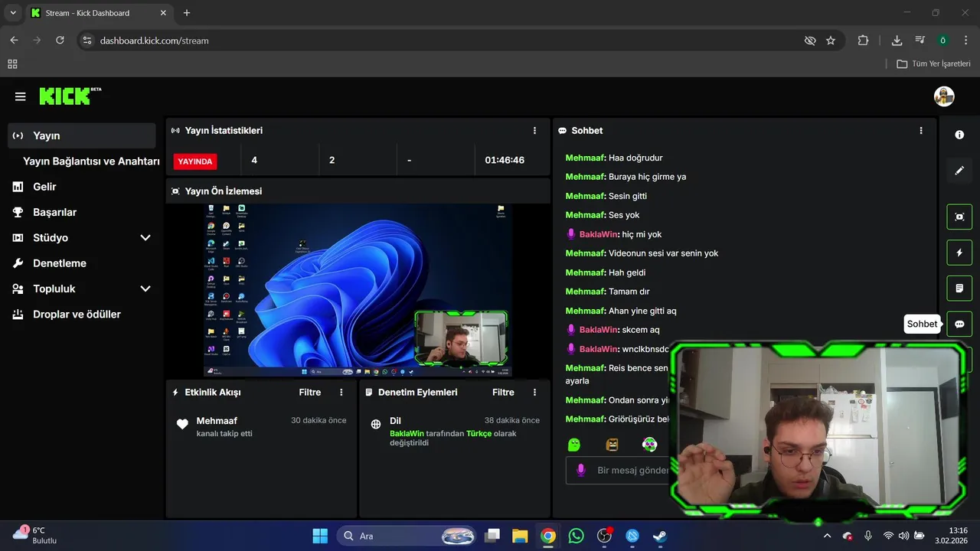Open Yayın Bağlantısı ve Anahtarı
The image size is (980, 551).
[91, 161]
